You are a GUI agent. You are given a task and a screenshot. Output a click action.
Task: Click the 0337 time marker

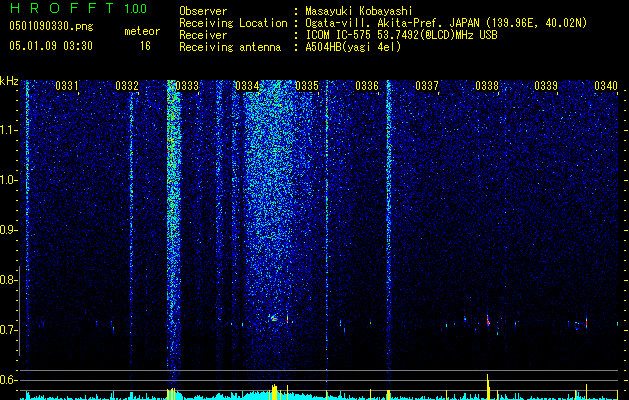point(427,86)
